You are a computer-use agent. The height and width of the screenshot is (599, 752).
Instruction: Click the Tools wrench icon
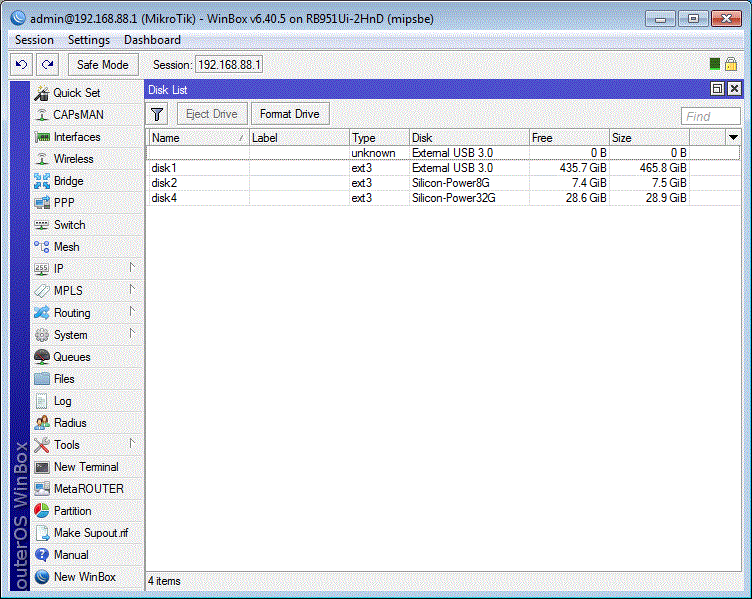[42, 445]
